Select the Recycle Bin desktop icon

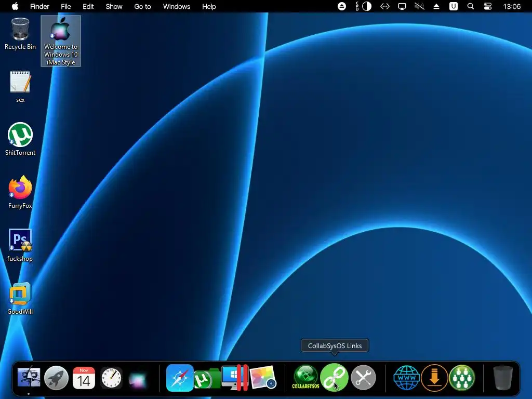[20, 34]
